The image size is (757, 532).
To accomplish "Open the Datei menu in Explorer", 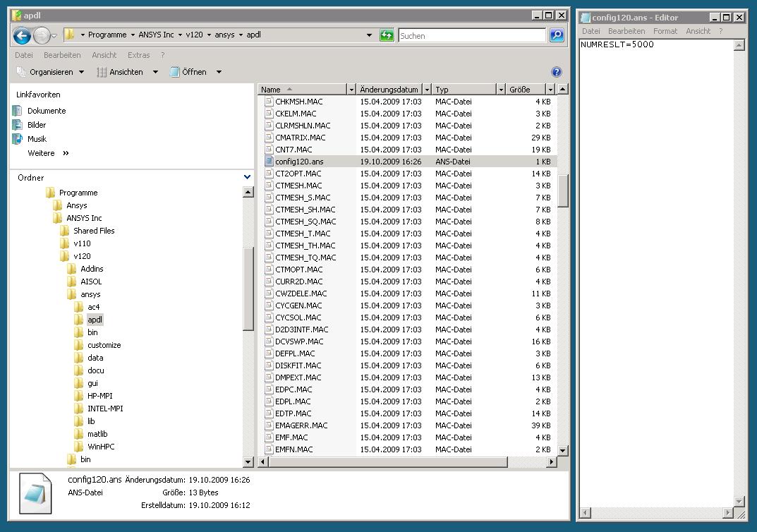I will [x=24, y=55].
